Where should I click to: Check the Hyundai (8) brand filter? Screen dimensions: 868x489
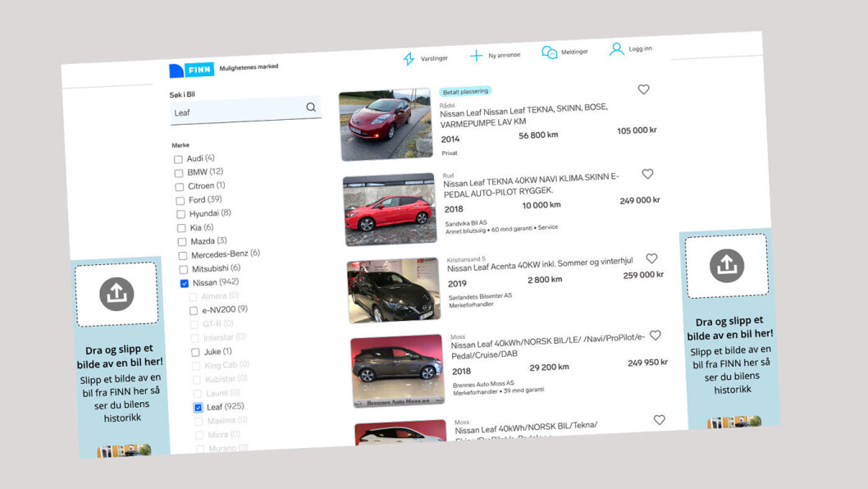pos(181,214)
